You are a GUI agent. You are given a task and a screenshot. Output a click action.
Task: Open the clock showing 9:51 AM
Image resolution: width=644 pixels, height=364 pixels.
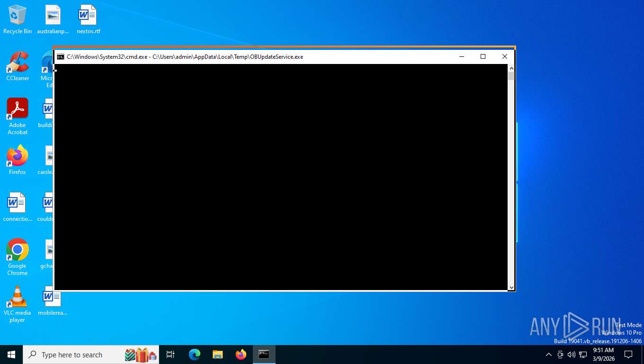pyautogui.click(x=603, y=355)
